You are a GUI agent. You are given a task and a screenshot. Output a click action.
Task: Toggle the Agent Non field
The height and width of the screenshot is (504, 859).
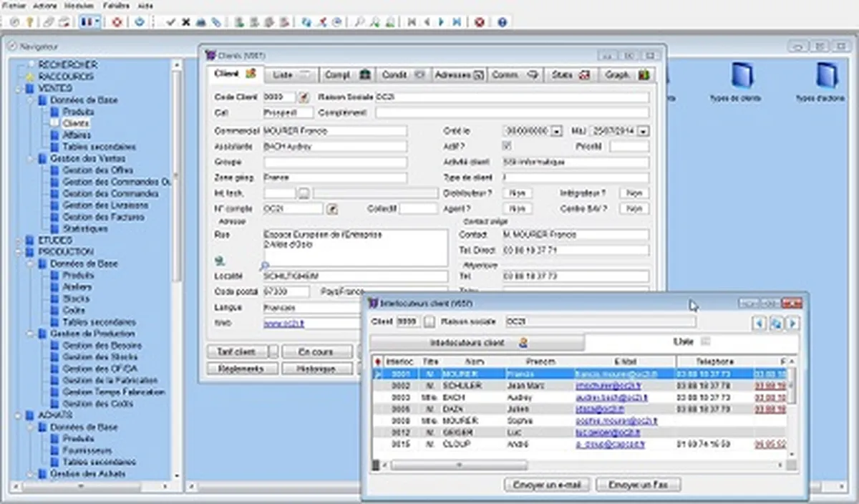tap(517, 208)
